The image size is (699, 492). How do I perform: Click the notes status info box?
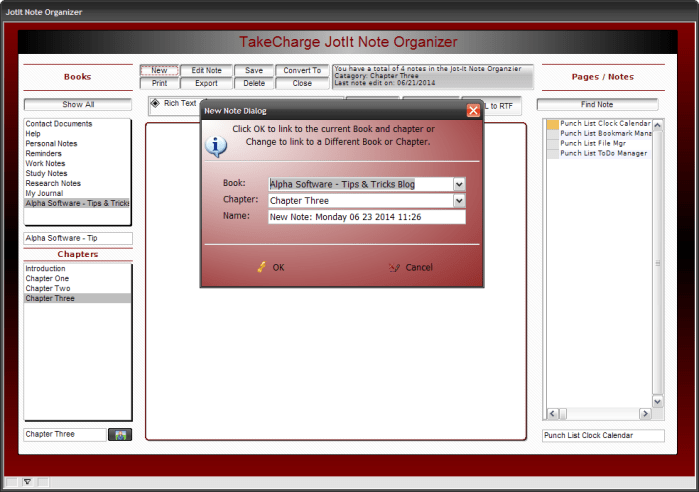pos(432,77)
